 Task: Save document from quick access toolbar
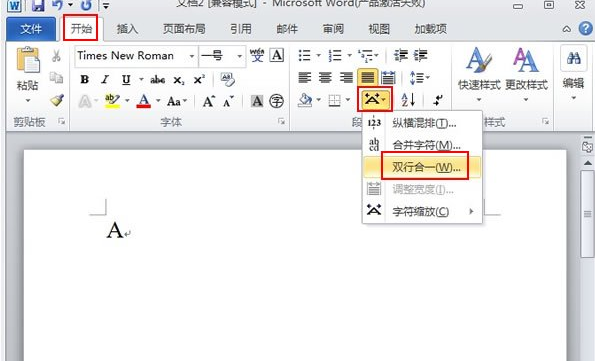38,5
